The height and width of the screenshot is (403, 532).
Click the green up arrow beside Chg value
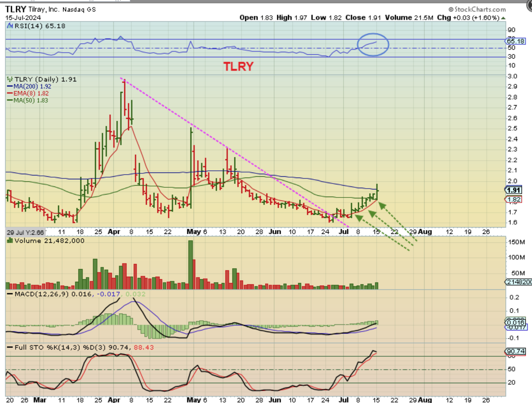tap(503, 18)
